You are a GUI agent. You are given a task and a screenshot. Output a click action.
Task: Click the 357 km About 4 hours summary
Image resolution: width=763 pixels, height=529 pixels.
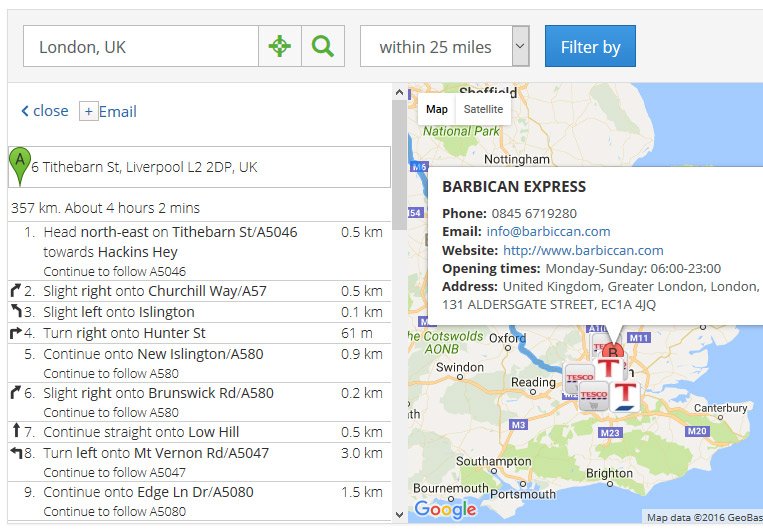tap(106, 208)
